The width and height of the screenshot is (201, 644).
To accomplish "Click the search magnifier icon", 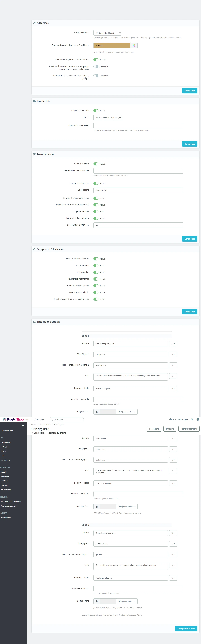I will point(52,420).
